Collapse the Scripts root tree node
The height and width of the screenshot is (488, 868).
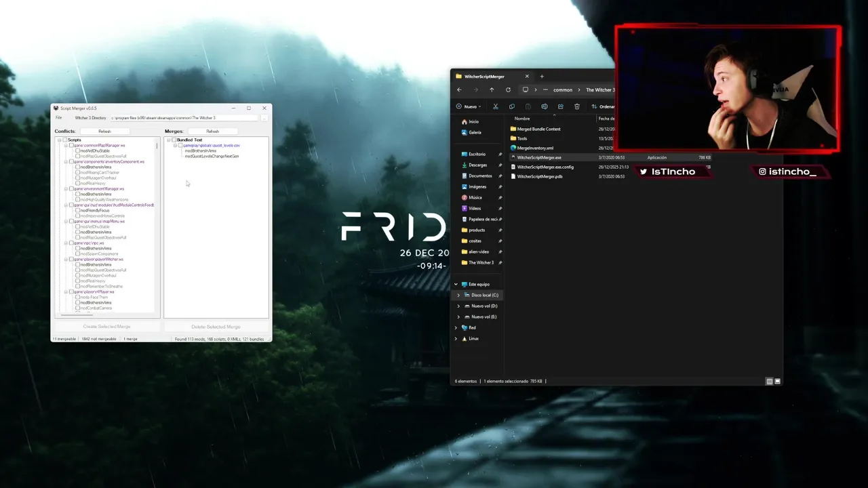coord(60,140)
